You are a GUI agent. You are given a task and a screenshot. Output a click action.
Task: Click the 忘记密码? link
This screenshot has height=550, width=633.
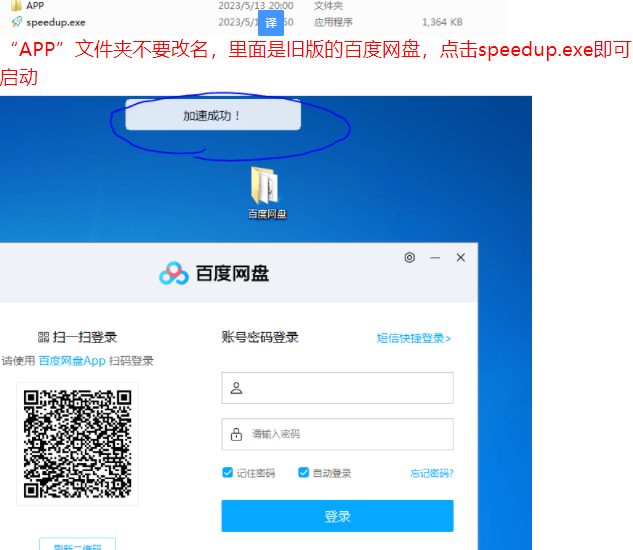431,473
